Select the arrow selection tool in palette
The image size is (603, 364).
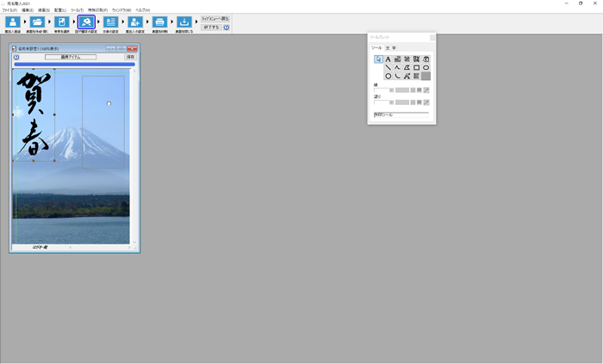379,59
